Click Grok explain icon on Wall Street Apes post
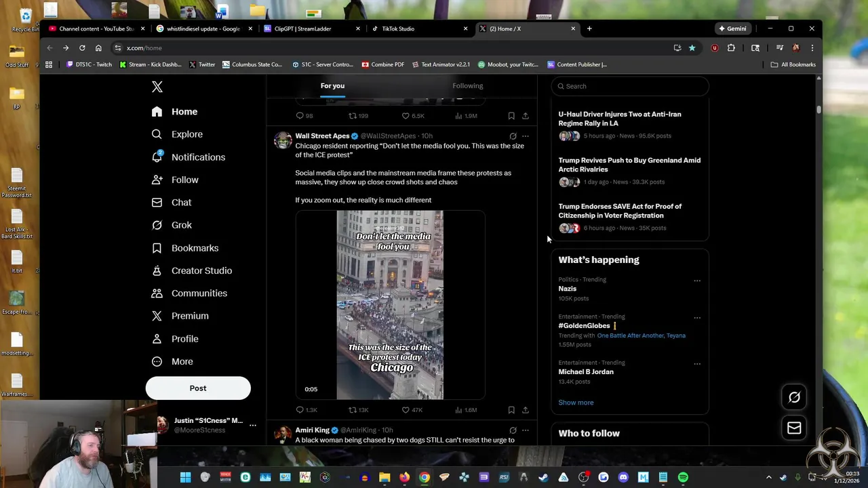Image resolution: width=868 pixels, height=488 pixels. [x=513, y=136]
